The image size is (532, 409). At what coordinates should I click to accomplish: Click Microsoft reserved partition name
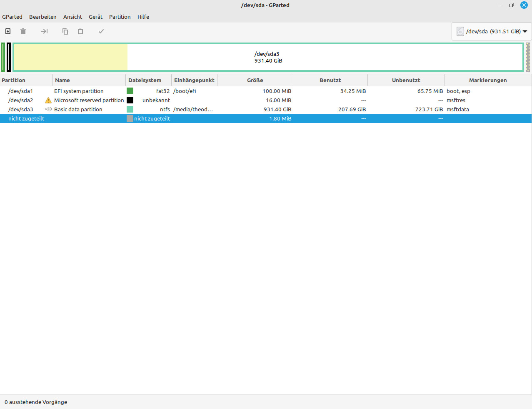89,100
